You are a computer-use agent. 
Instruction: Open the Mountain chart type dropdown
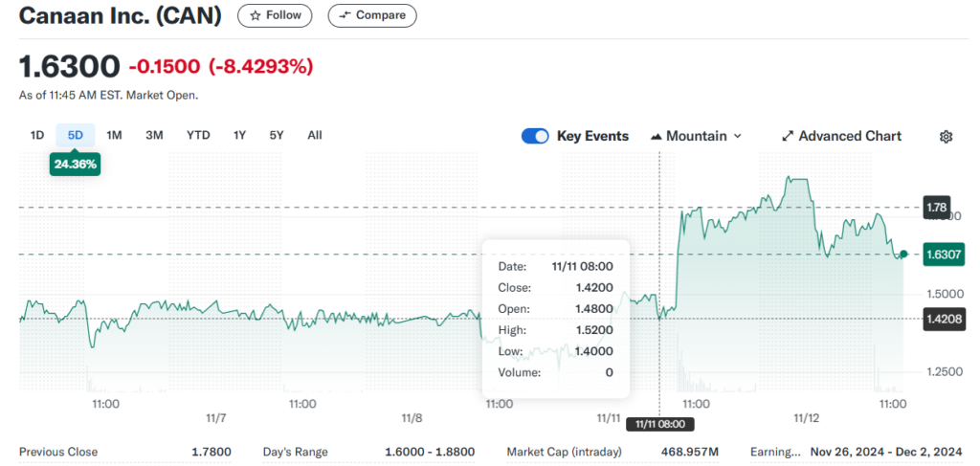point(696,136)
